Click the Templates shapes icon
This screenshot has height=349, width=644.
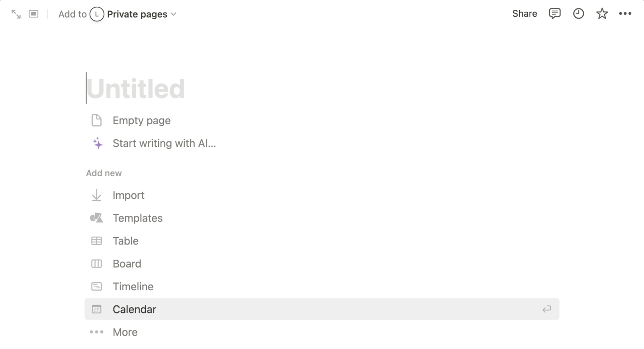tap(96, 218)
